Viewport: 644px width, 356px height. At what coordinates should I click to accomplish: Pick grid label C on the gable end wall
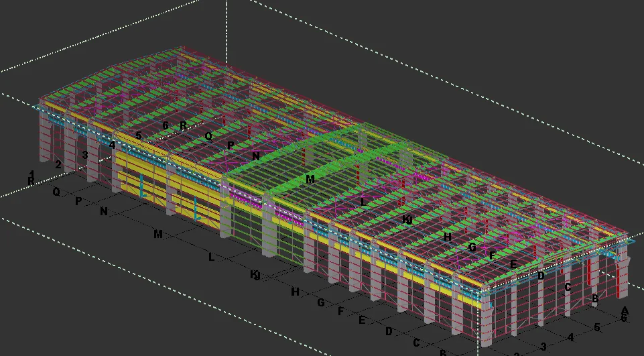pyautogui.click(x=568, y=288)
